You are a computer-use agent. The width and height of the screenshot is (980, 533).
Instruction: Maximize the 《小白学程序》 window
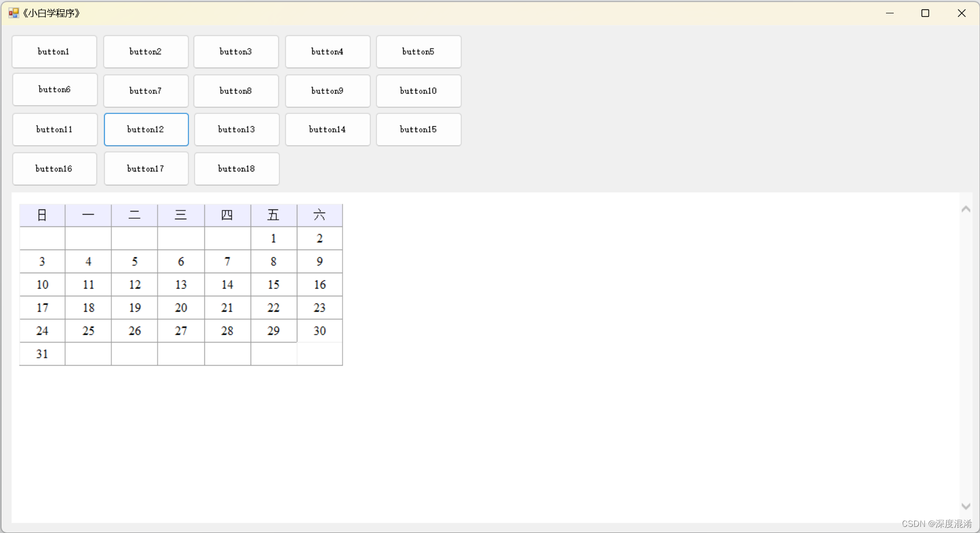(x=926, y=13)
